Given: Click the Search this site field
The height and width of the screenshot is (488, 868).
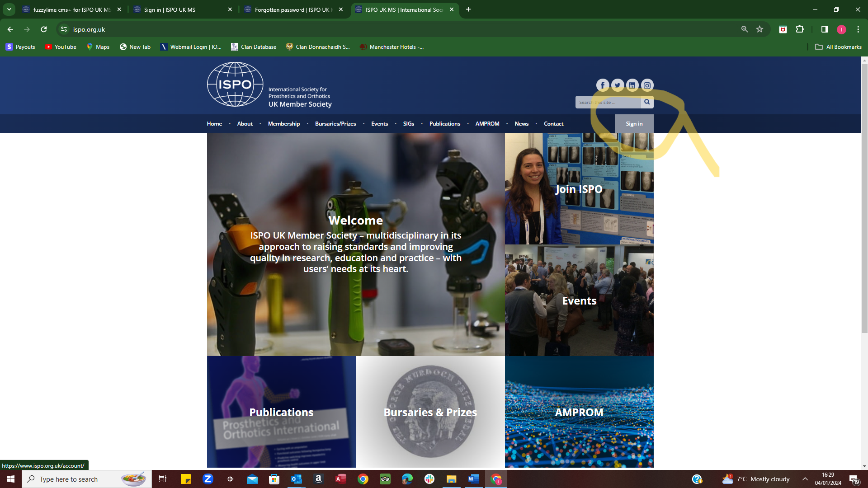Looking at the screenshot, I should 608,103.
